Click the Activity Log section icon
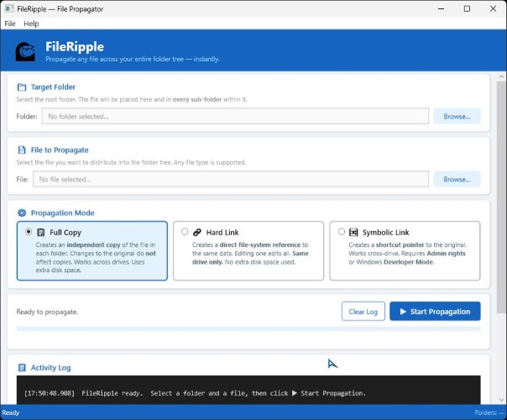 click(22, 368)
